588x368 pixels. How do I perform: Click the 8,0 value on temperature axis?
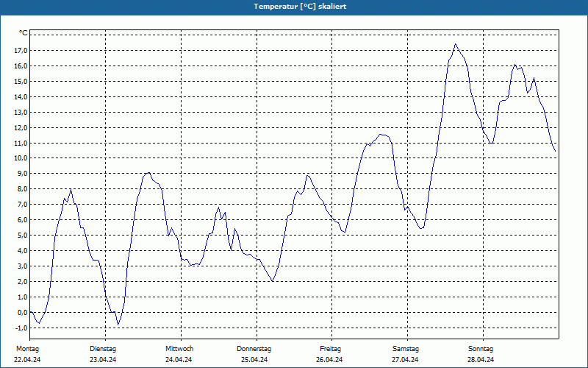(x=22, y=189)
